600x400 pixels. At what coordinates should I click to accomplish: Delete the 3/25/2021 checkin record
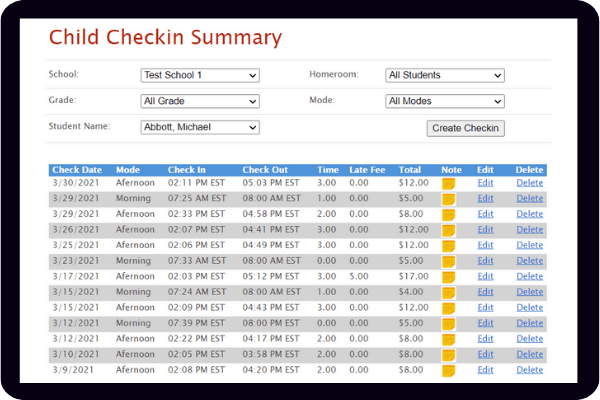pos(529,245)
